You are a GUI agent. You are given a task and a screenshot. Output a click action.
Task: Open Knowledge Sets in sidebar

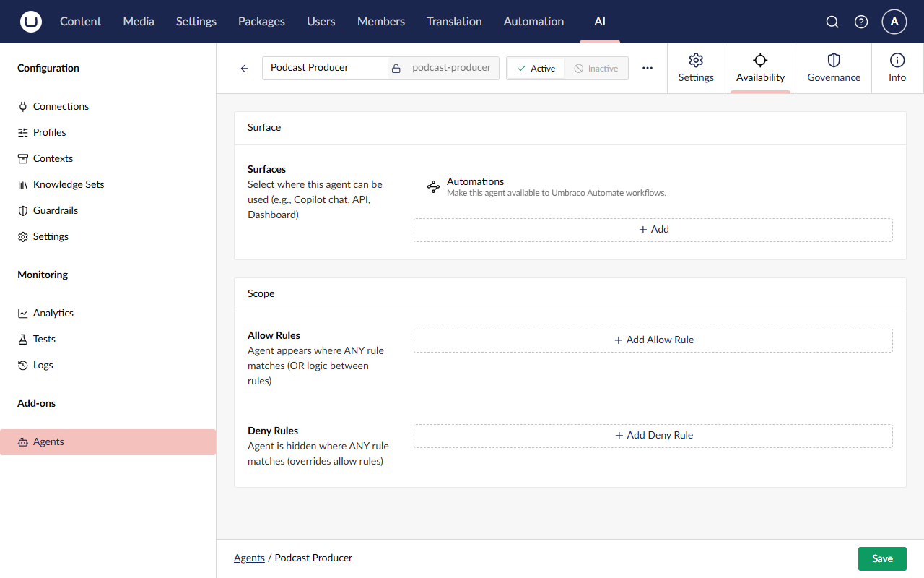(108, 184)
